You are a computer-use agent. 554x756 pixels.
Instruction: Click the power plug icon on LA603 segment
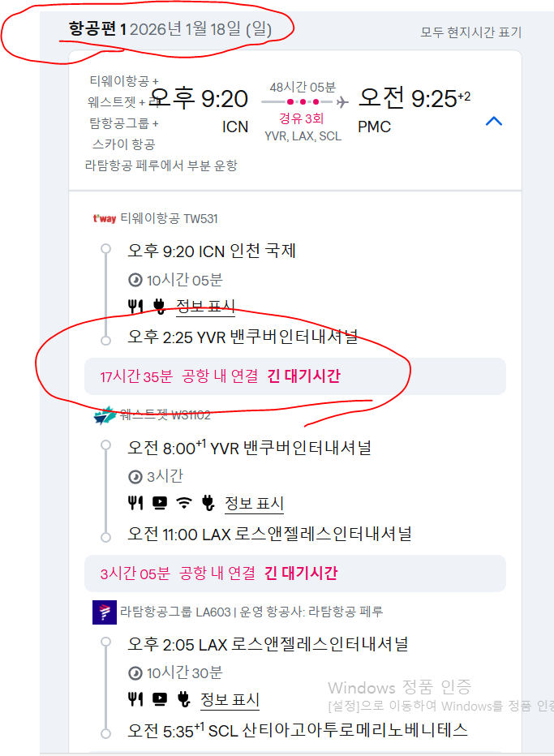pos(183,699)
